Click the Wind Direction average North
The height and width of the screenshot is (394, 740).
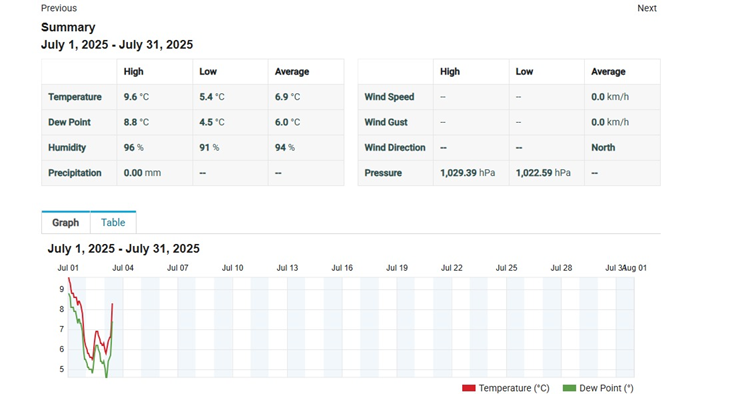(x=603, y=148)
